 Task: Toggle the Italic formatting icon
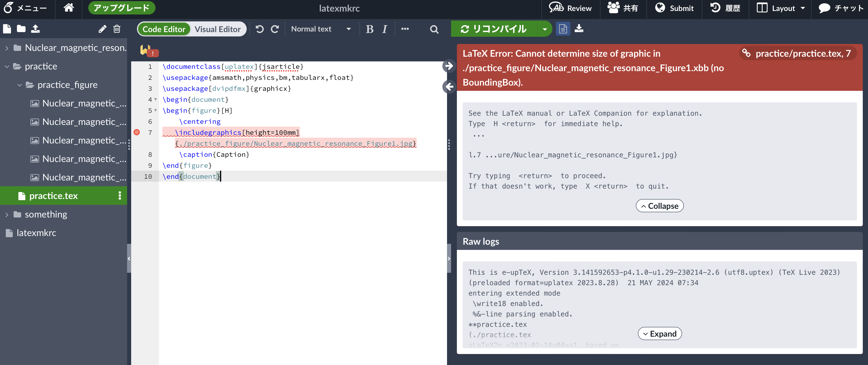tap(385, 29)
